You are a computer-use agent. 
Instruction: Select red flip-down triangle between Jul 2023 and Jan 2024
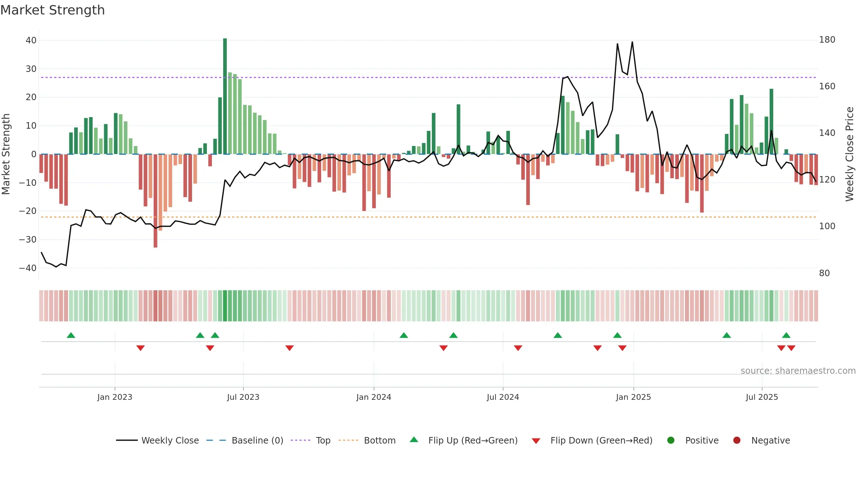point(289,348)
